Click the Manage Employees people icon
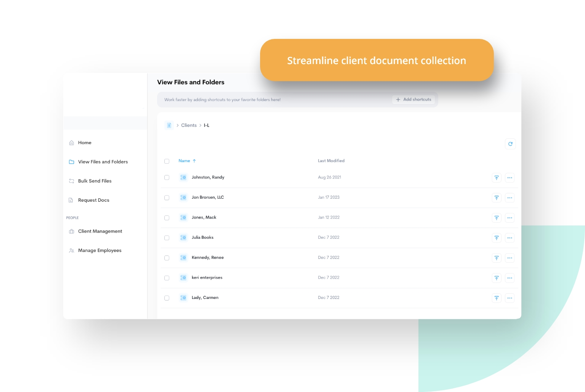The height and width of the screenshot is (392, 585). click(x=71, y=251)
